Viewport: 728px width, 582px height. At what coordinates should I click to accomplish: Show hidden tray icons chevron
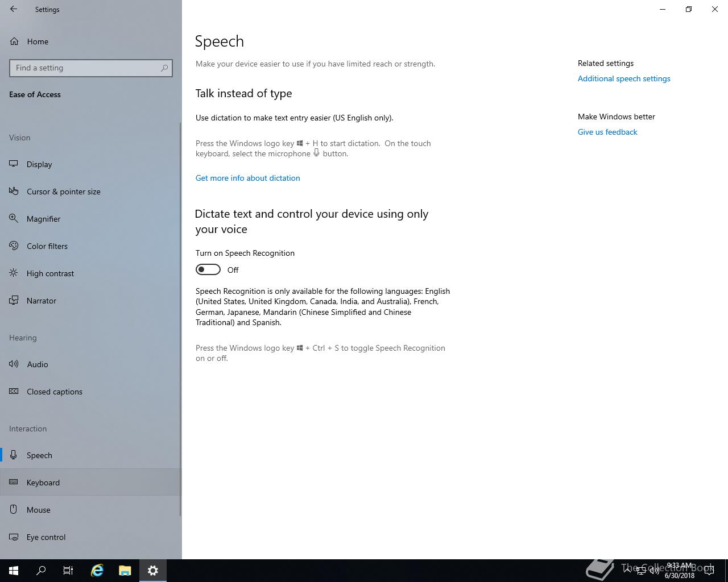627,571
